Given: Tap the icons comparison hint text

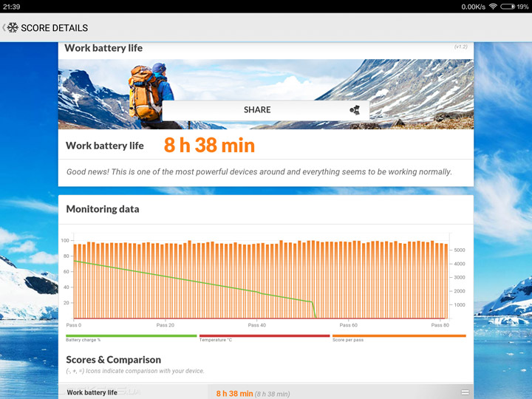Looking at the screenshot, I should [135, 371].
